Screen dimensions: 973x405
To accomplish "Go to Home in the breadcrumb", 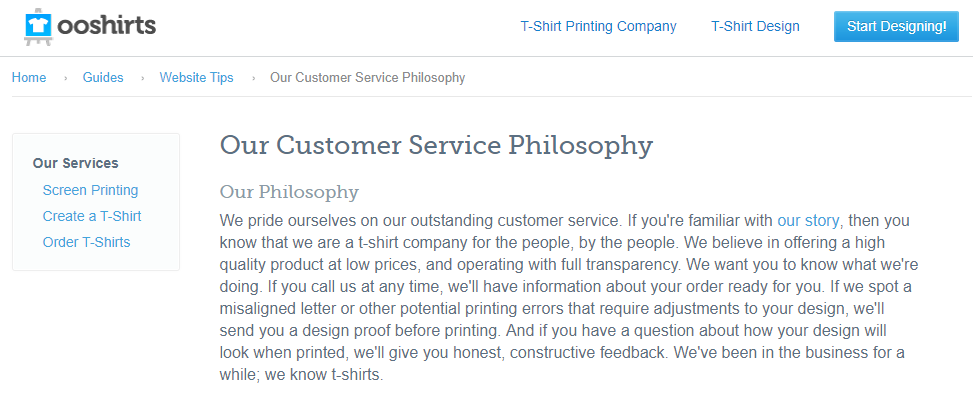I will coord(29,78).
